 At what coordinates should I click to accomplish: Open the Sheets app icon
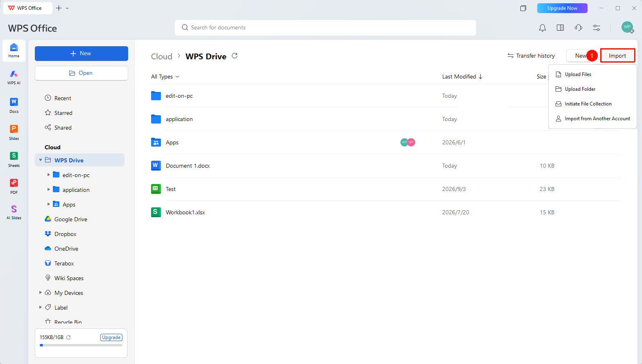[x=14, y=159]
